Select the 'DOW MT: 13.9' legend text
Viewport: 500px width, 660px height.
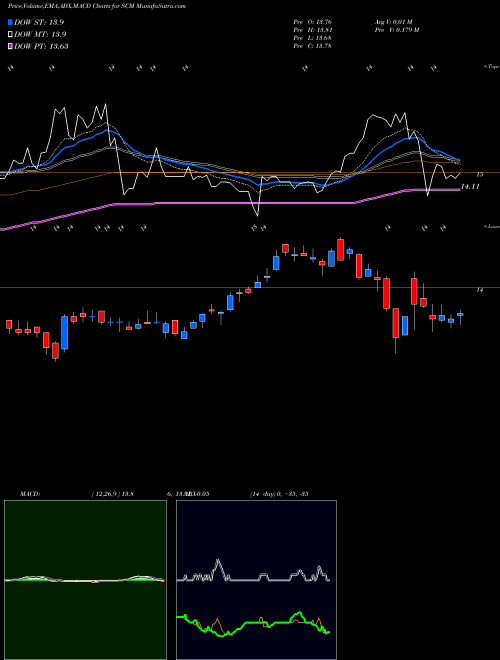point(40,34)
